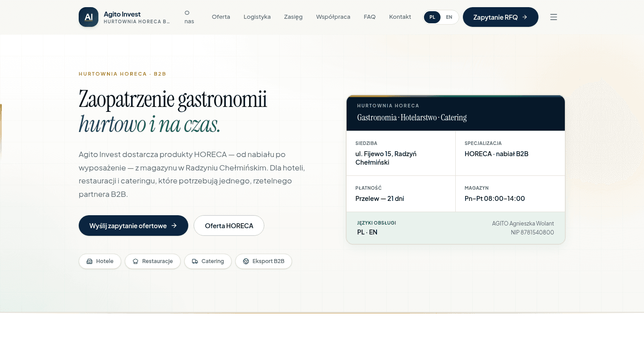The image size is (644, 349).
Task: Click the HORECA · nabiał B2B value
Action: [x=496, y=154]
